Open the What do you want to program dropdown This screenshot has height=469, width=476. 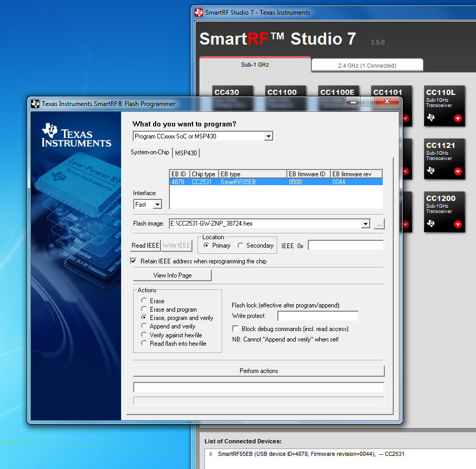click(268, 136)
